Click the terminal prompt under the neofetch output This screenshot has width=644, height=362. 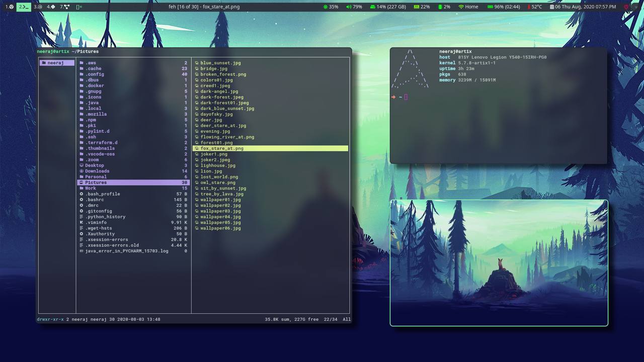tap(399, 97)
